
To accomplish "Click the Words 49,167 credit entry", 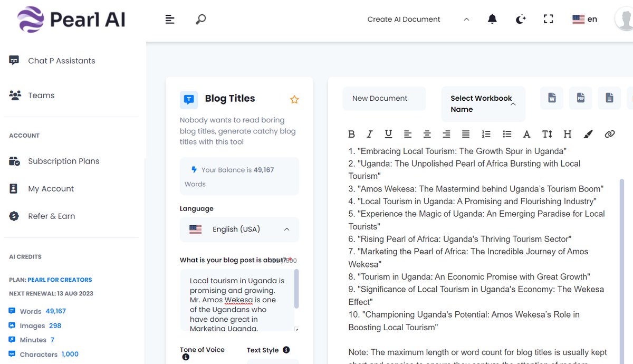I will coord(37,311).
